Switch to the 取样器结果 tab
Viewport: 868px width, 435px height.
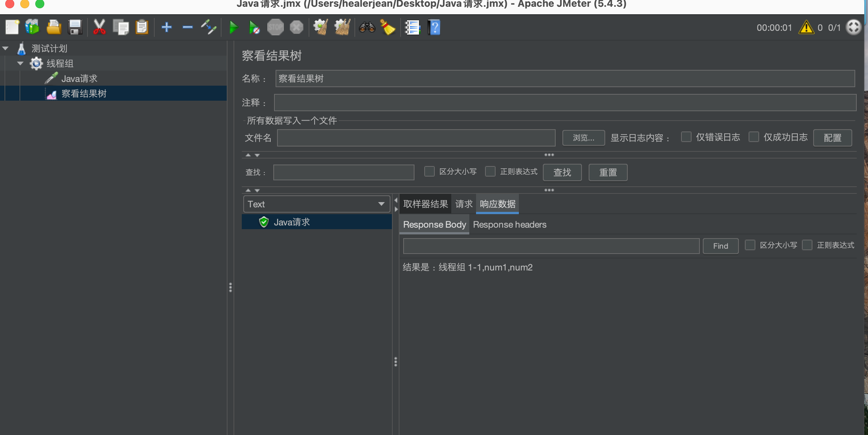pos(425,204)
